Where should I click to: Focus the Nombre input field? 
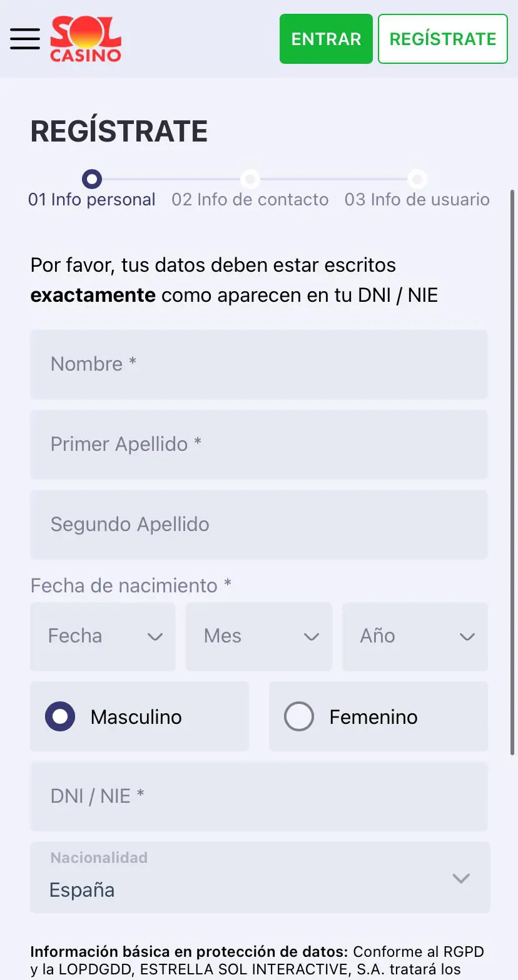pyautogui.click(x=258, y=364)
